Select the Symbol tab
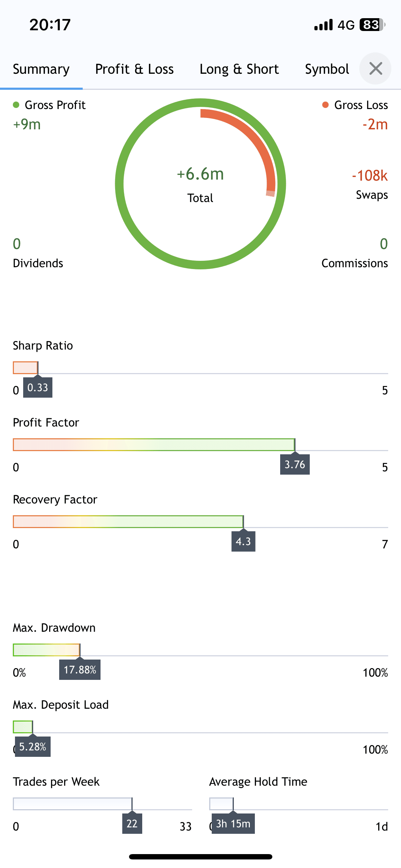 click(x=327, y=69)
